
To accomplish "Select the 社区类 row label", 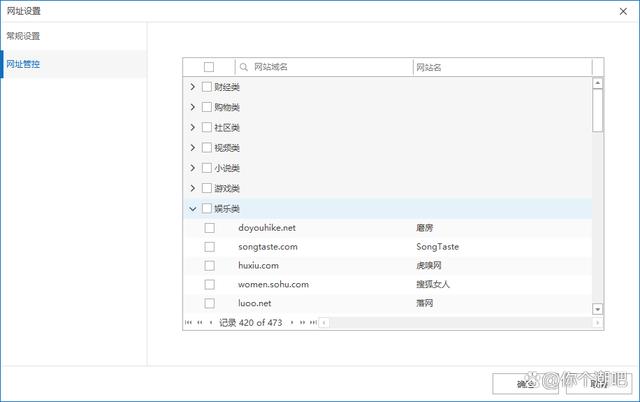I will 227,128.
